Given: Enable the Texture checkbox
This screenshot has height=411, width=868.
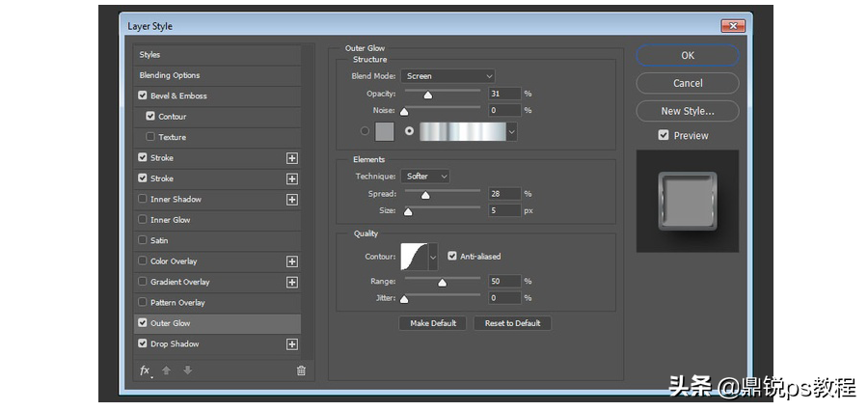Looking at the screenshot, I should coord(150,137).
